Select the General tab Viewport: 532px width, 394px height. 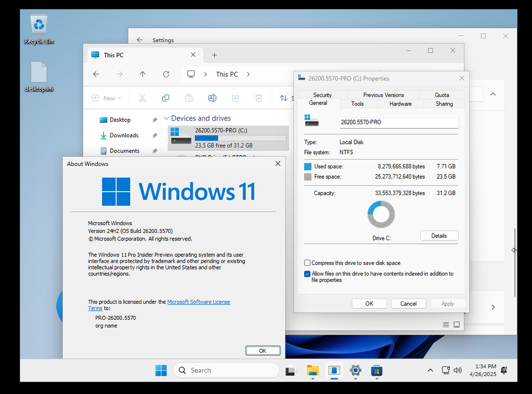[318, 103]
